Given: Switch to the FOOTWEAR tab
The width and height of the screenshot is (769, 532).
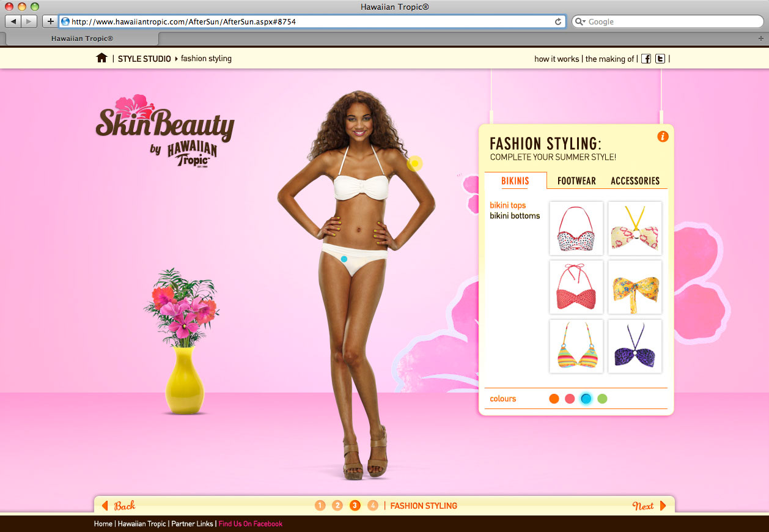Looking at the screenshot, I should point(576,180).
